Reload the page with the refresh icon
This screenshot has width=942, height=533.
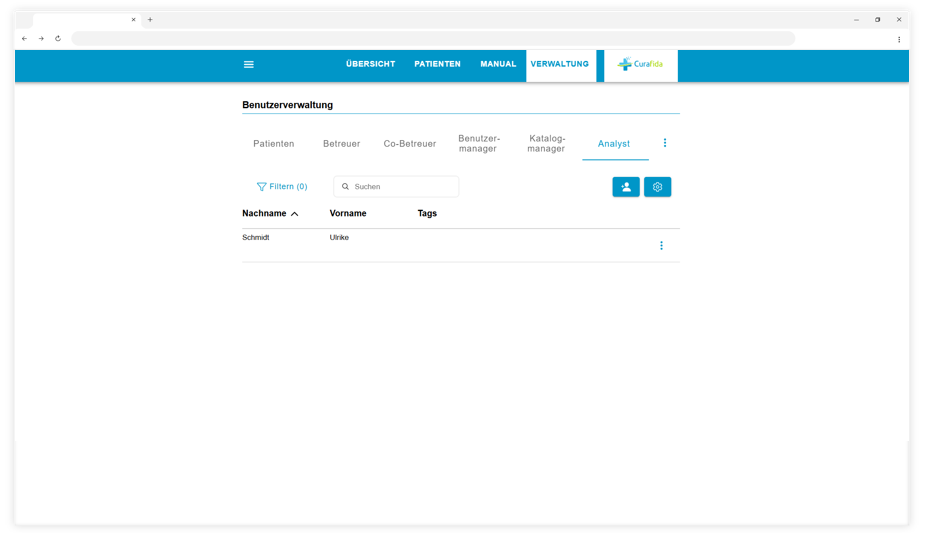[x=58, y=38]
